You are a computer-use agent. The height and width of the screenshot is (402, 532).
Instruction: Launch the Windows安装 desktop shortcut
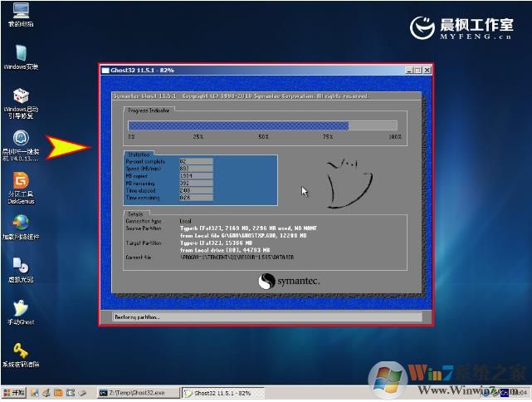(x=21, y=52)
